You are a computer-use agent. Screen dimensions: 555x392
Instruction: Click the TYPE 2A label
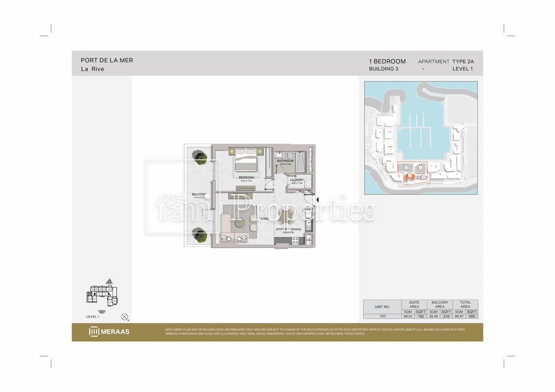pyautogui.click(x=463, y=62)
